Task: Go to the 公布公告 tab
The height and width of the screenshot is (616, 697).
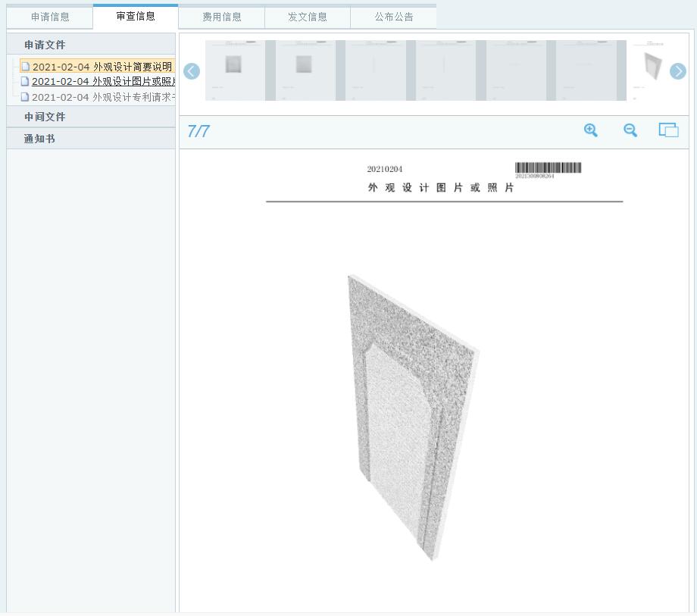Action: pyautogui.click(x=394, y=17)
